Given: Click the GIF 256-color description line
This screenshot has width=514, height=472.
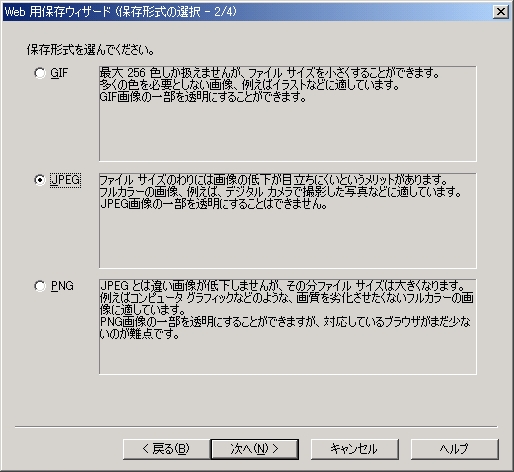Looking at the screenshot, I should pos(269,73).
